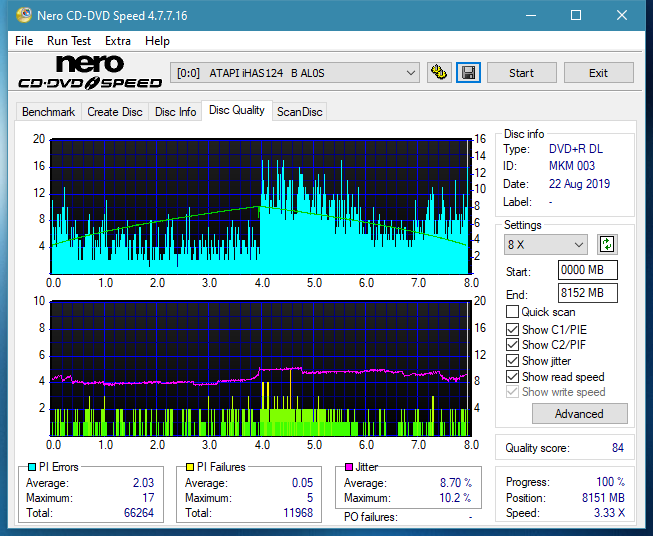Viewport: 653px width, 536px height.
Task: Click the PI Errors graph area
Action: (261, 206)
